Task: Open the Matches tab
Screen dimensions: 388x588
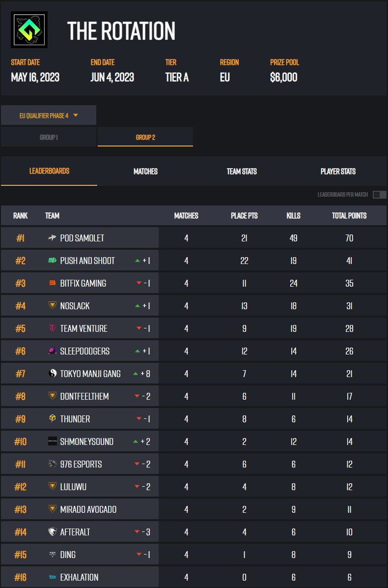Action: pos(146,172)
